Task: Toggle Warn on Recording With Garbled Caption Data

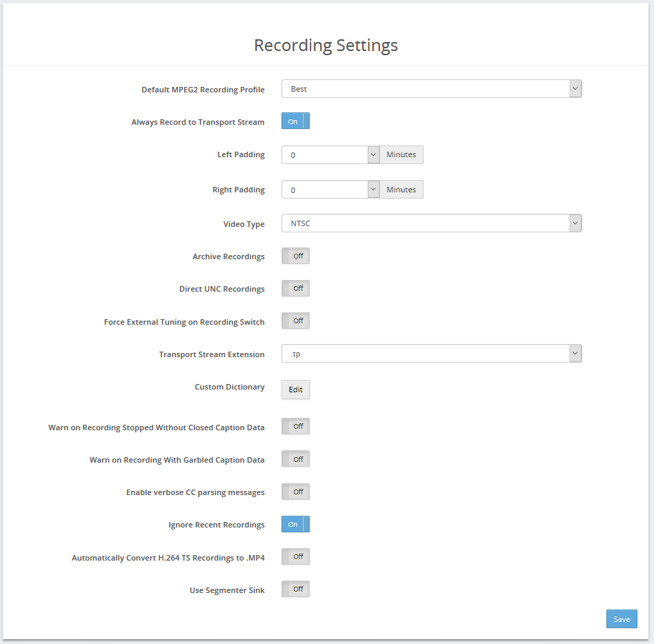Action: click(295, 459)
